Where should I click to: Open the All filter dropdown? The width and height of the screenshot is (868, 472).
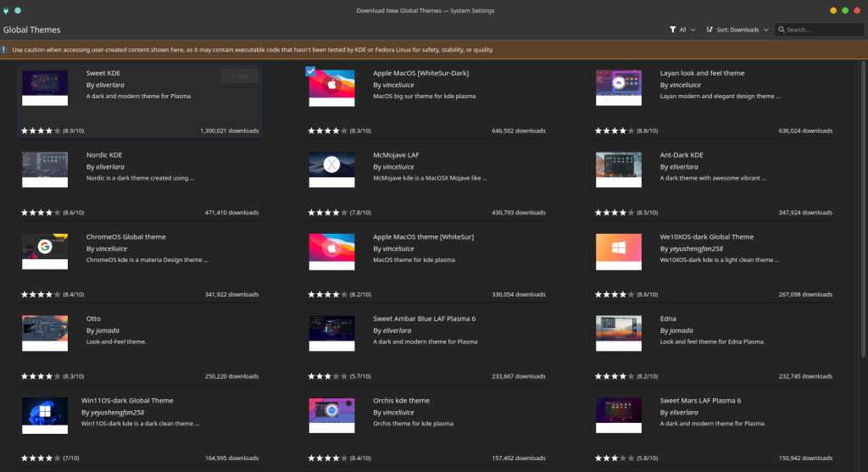click(682, 30)
